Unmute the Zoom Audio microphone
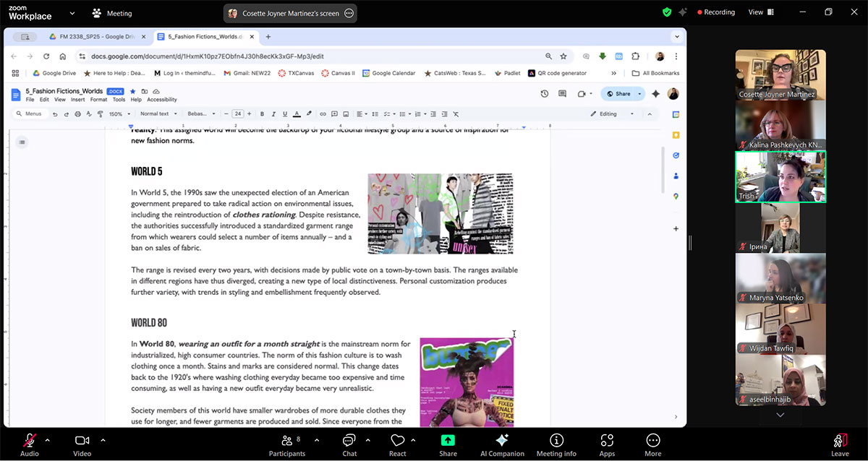 click(x=30, y=444)
